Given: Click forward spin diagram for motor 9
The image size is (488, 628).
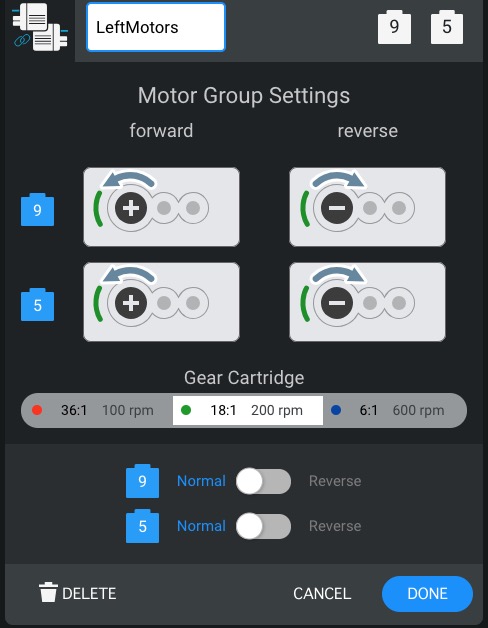Looking at the screenshot, I should click(161, 207).
